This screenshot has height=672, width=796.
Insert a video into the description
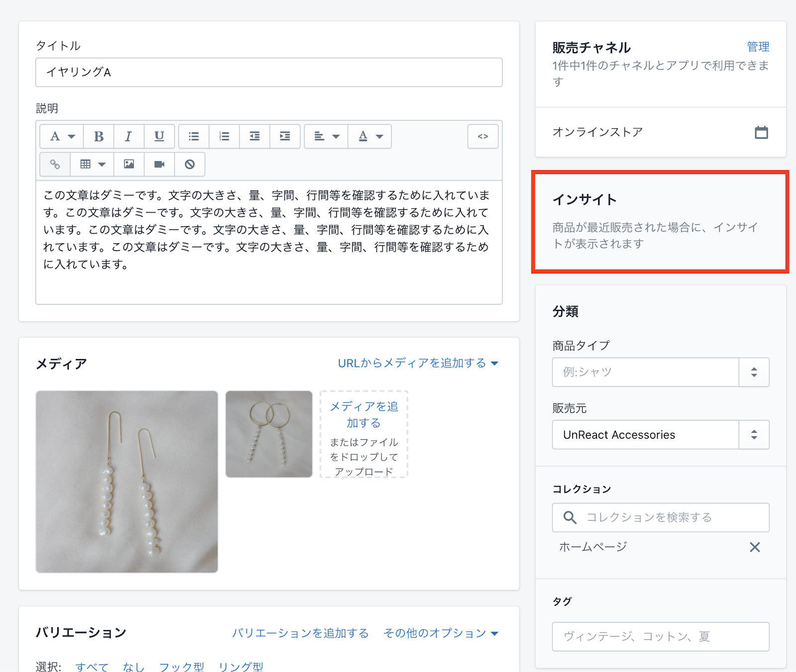159,164
